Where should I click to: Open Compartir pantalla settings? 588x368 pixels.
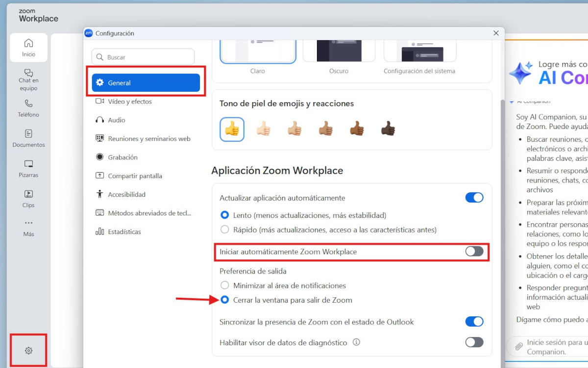click(135, 176)
